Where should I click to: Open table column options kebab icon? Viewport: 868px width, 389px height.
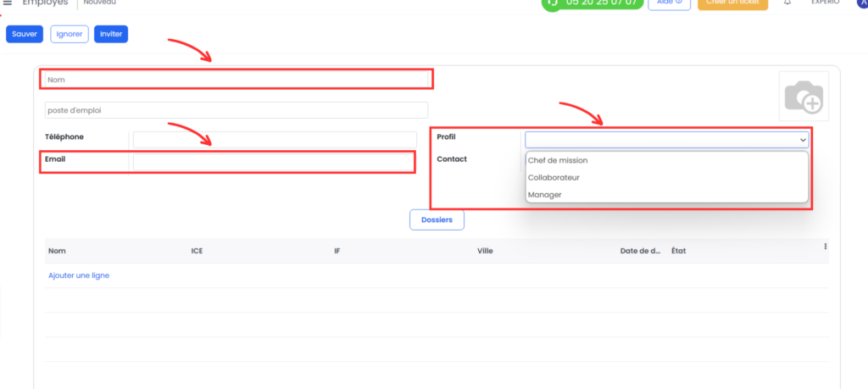point(826,247)
